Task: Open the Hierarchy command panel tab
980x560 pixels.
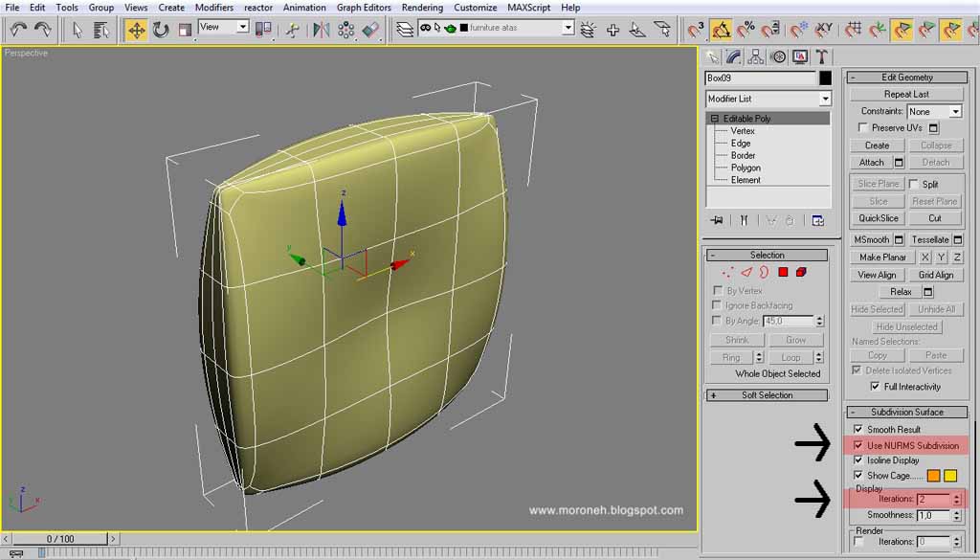Action: [756, 56]
